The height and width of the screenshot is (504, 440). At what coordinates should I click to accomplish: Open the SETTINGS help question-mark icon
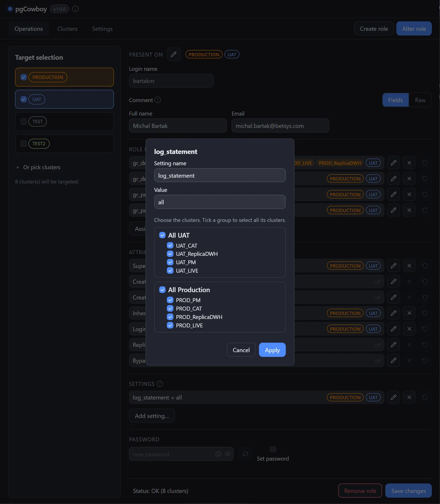[x=160, y=384]
